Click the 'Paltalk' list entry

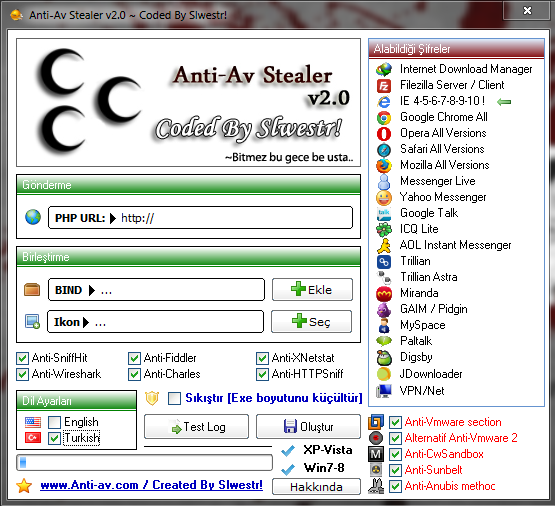416,341
